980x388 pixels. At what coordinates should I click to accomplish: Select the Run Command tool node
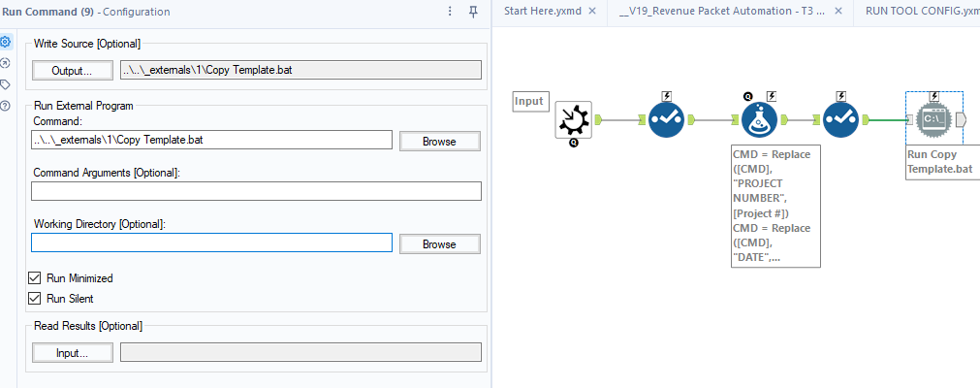[932, 120]
